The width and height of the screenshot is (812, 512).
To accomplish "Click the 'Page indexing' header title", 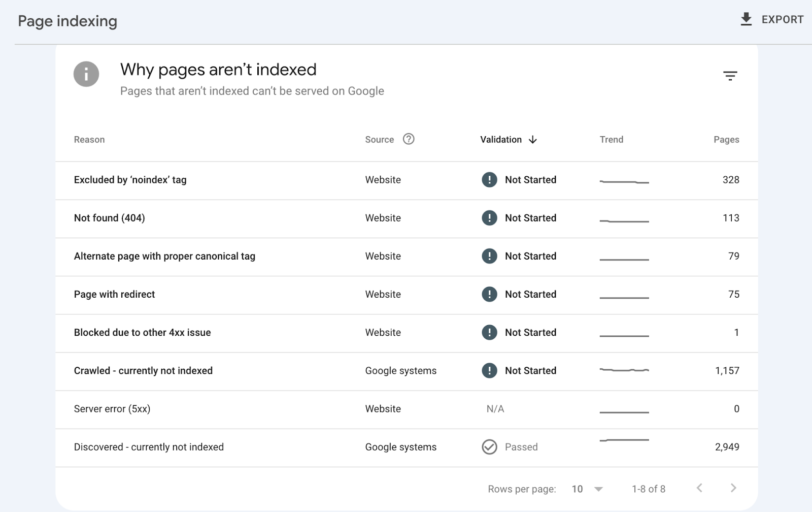I will point(67,21).
